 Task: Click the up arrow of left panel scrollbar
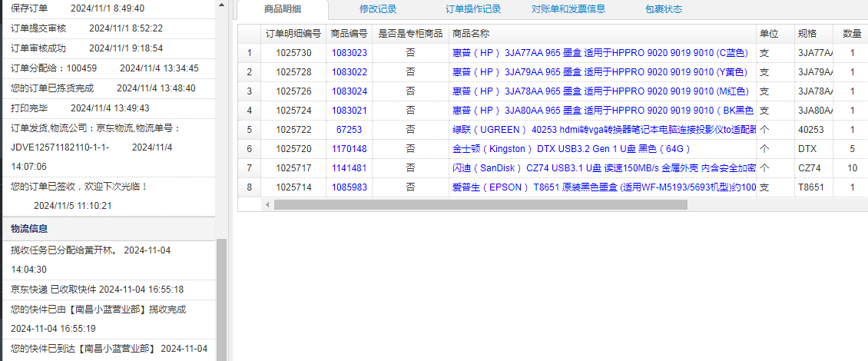point(221,5)
